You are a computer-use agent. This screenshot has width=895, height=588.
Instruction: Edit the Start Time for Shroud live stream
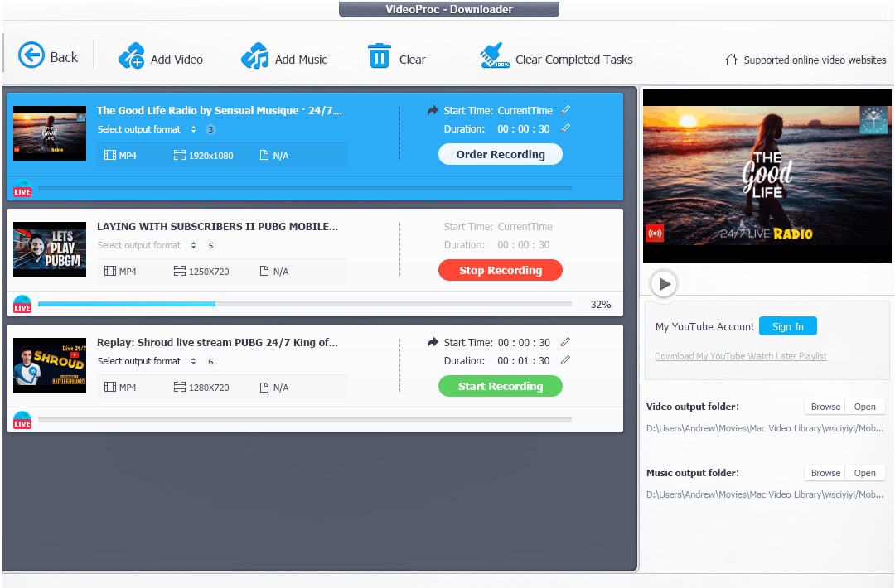point(565,342)
